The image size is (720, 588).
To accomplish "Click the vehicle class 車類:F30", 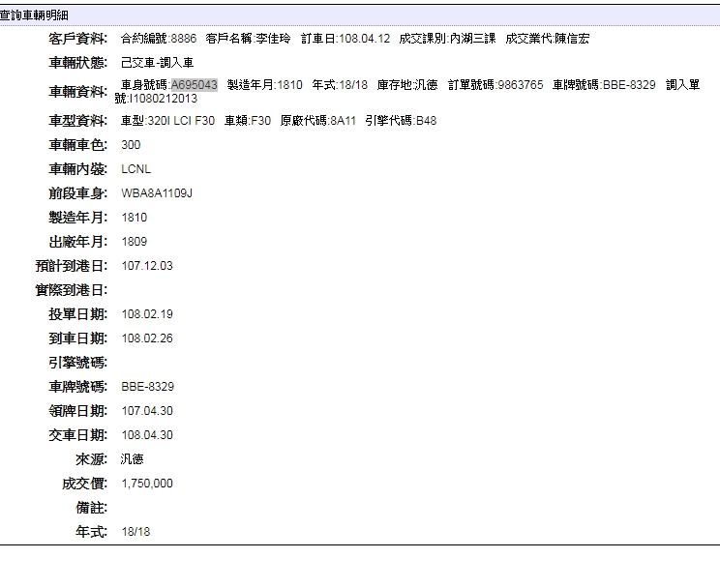I will click(248, 121).
